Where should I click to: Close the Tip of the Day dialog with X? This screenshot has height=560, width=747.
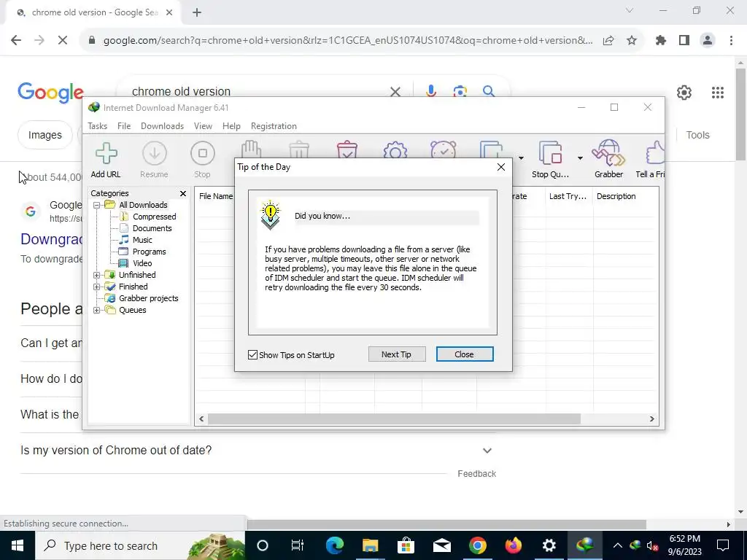[500, 167]
